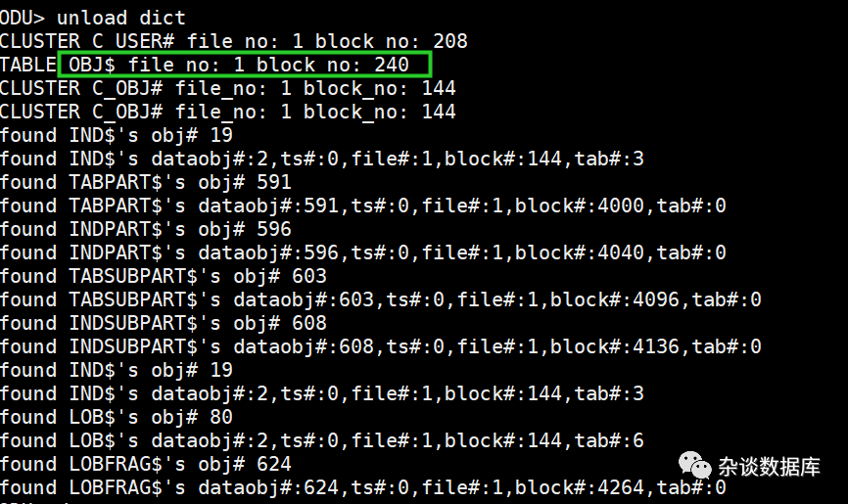Image resolution: width=848 pixels, height=504 pixels.
Task: Click the first CLUSTER C_OBJ# line
Action: pos(228,88)
